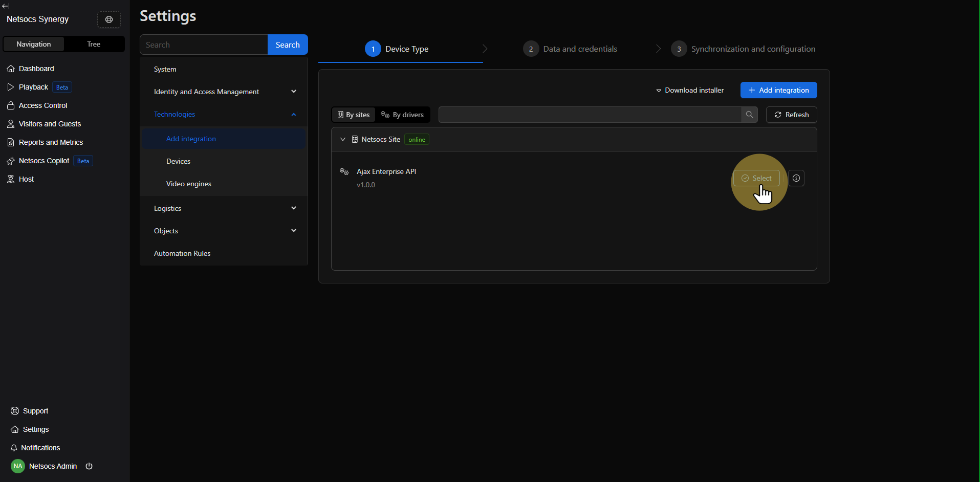This screenshot has height=482, width=980.
Task: Go to Data and credentials step
Action: point(579,49)
